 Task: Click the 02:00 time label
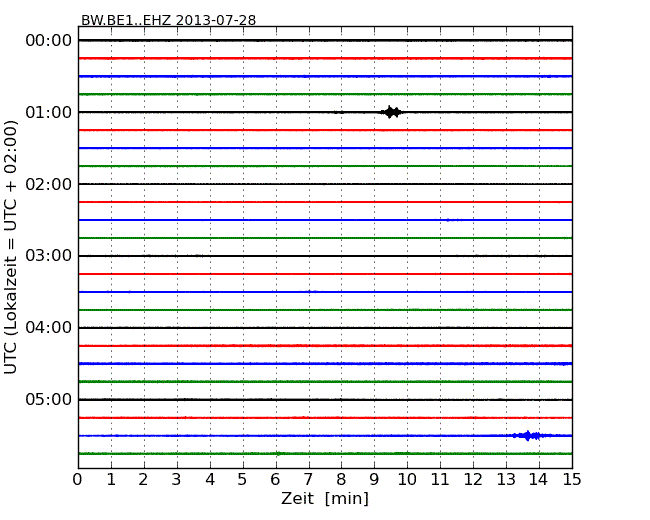point(49,184)
